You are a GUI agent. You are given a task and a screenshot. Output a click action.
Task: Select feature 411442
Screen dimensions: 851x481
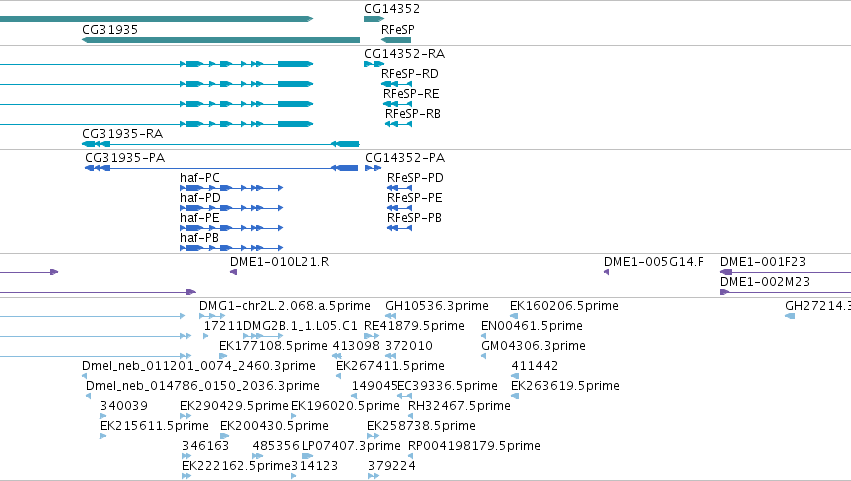515,376
